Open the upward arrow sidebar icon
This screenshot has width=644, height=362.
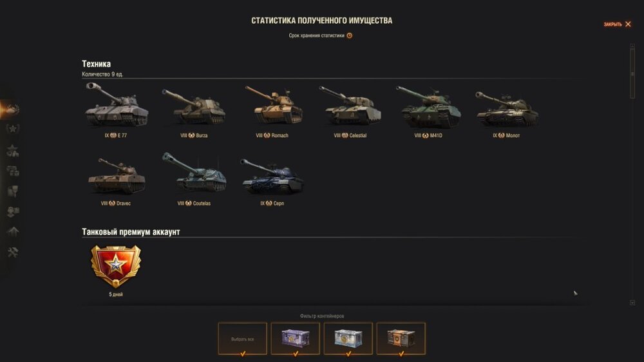pyautogui.click(x=12, y=231)
